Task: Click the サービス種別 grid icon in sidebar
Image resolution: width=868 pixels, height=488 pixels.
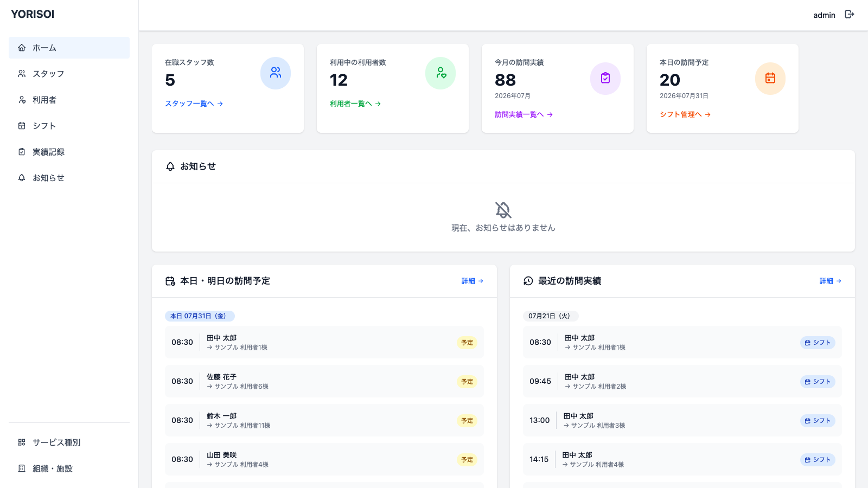Action: pyautogui.click(x=22, y=442)
